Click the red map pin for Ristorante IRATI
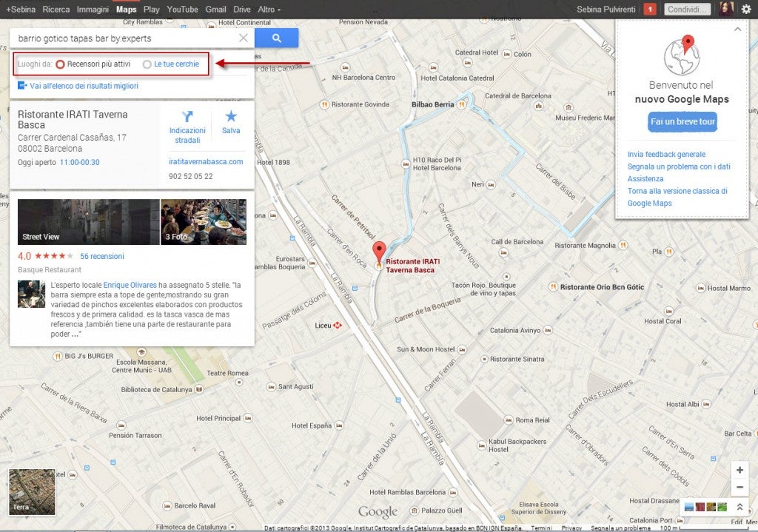Viewport: 758px width, 532px height. point(380,252)
